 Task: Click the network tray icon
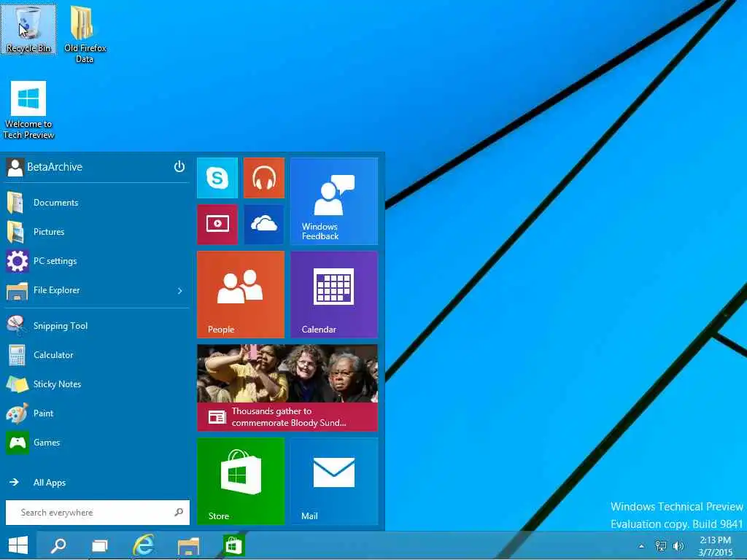tap(661, 546)
